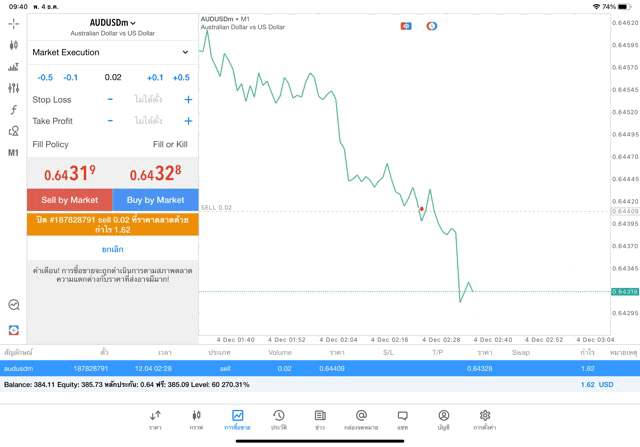Decrease Take Profit with minus button

pyautogui.click(x=110, y=121)
